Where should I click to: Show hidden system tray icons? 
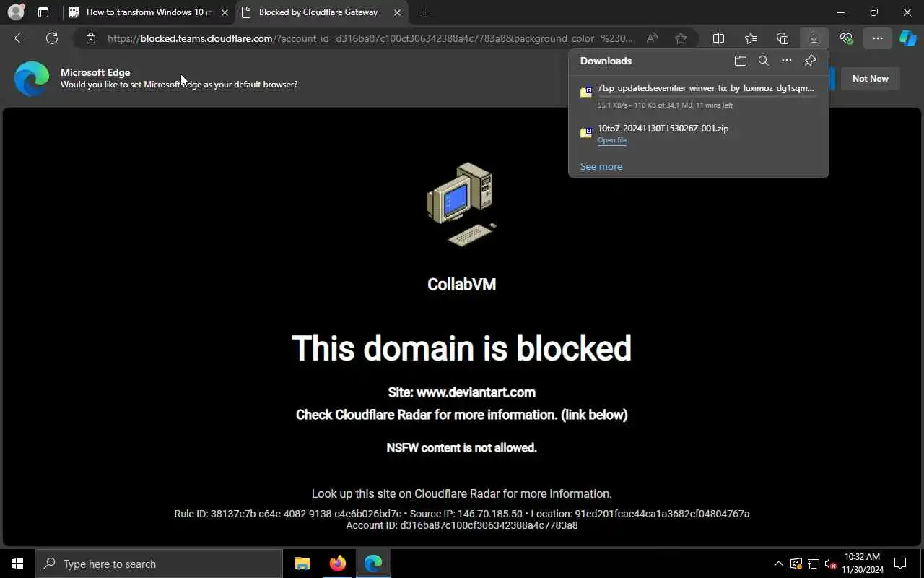pyautogui.click(x=778, y=564)
